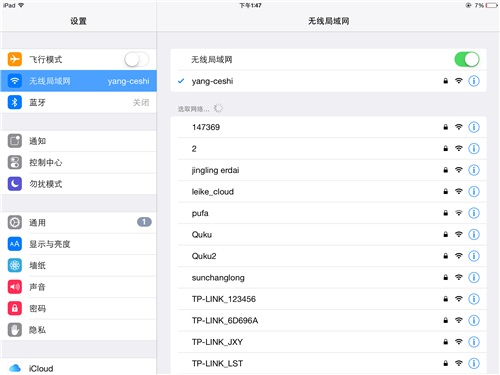Tap the General (通用) gear icon

tap(15, 222)
